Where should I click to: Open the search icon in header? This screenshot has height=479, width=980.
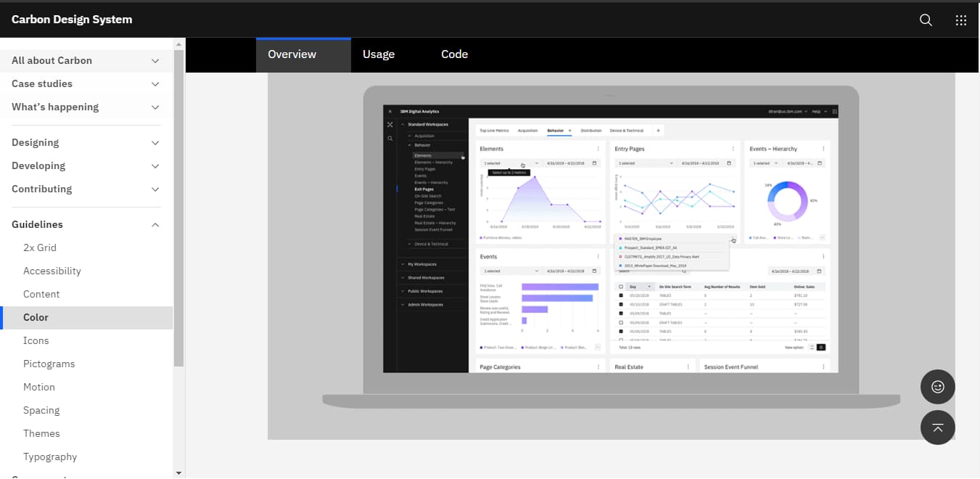coord(926,20)
